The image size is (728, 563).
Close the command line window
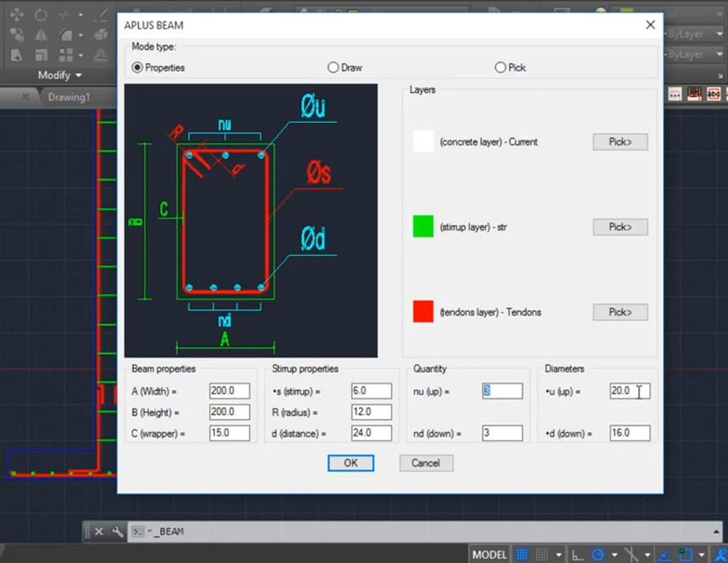click(99, 532)
